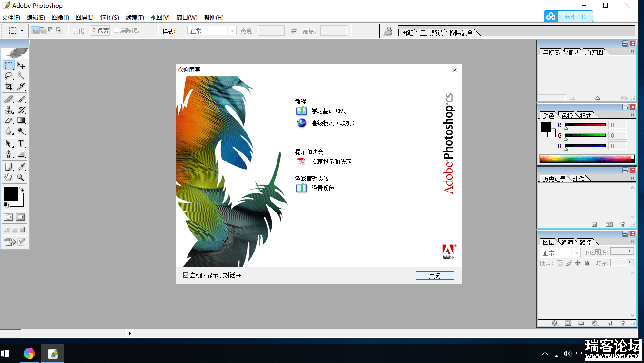Reset default foreground and background colors

point(6,205)
